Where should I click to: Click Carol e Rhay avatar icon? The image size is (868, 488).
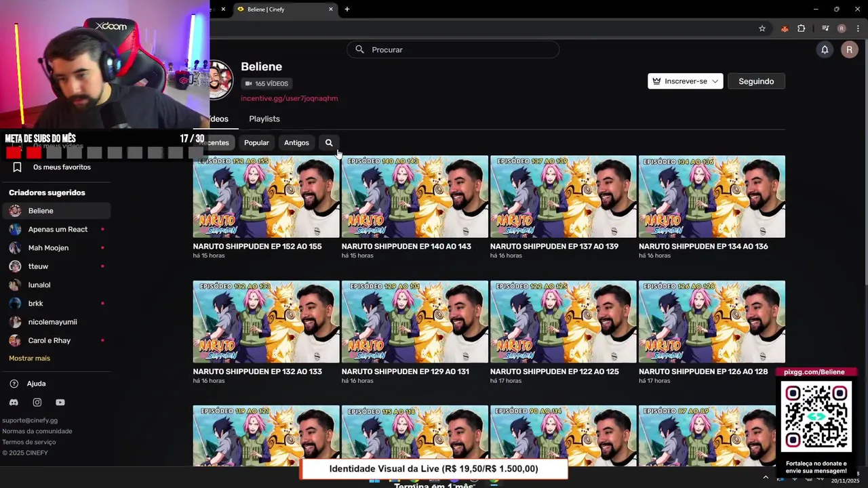15,340
